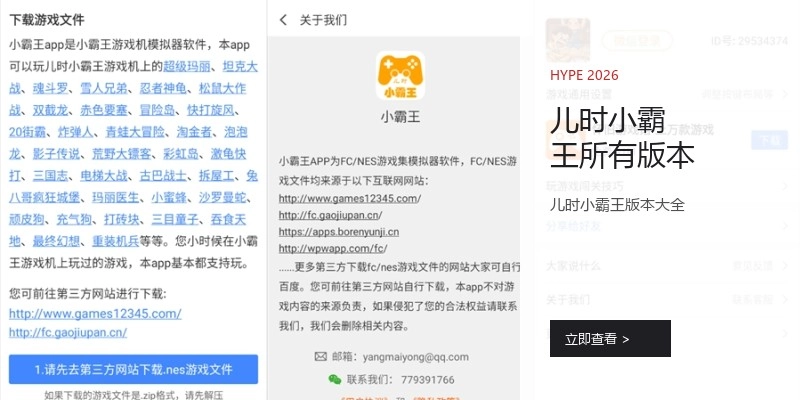The height and width of the screenshot is (400, 800).
Task: Open the 打砖块 game link
Action: (x=121, y=219)
